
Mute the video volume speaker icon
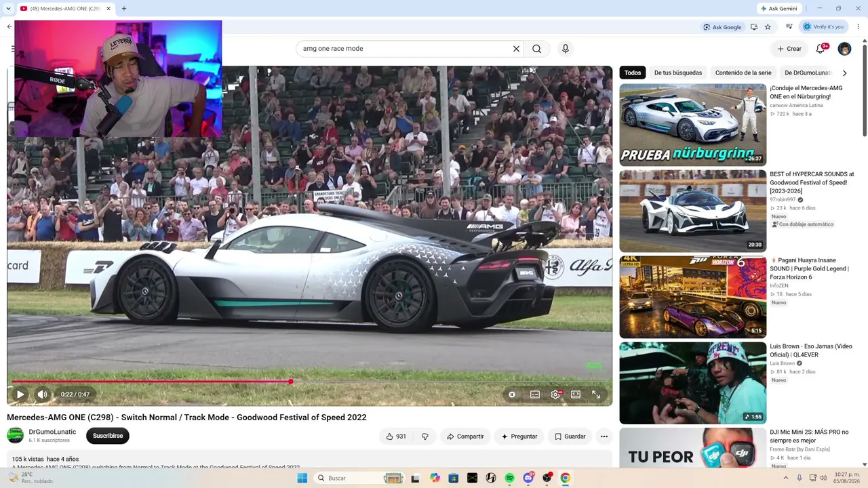pyautogui.click(x=42, y=394)
